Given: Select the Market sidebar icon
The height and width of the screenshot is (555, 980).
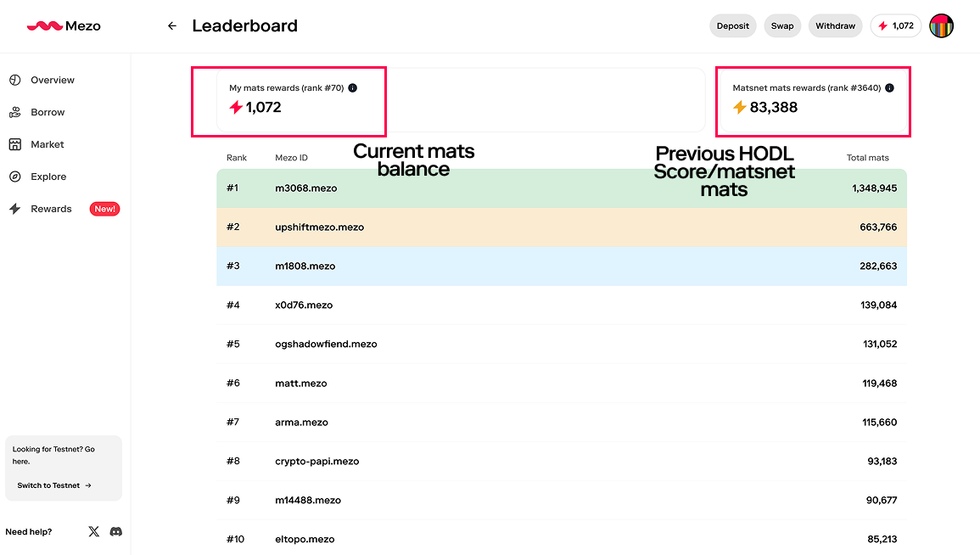Looking at the screenshot, I should [x=15, y=143].
